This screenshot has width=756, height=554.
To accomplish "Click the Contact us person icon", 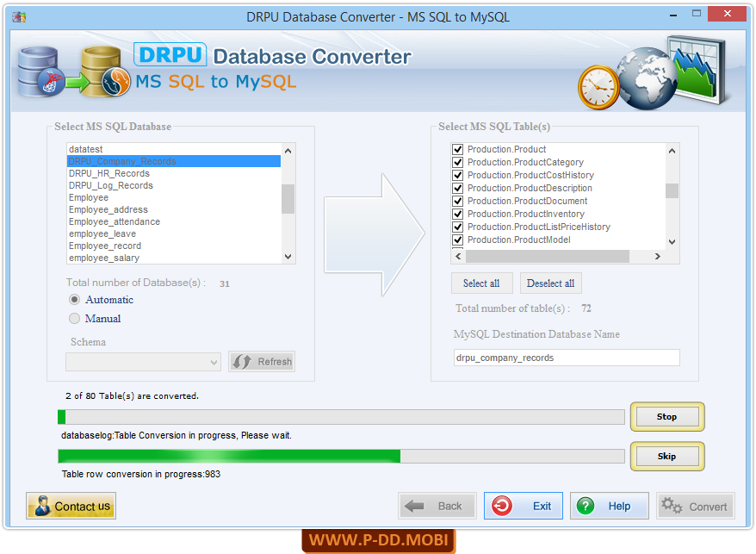I will pos(42,506).
